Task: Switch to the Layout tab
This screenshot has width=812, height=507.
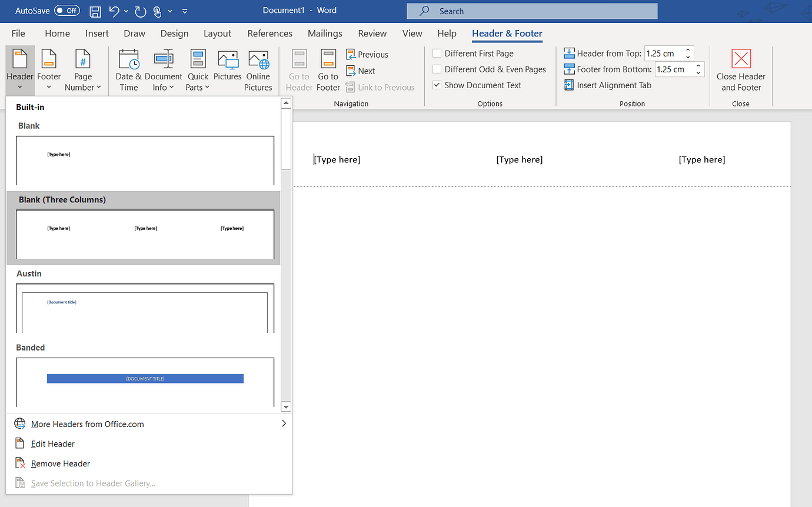Action: coord(217,34)
